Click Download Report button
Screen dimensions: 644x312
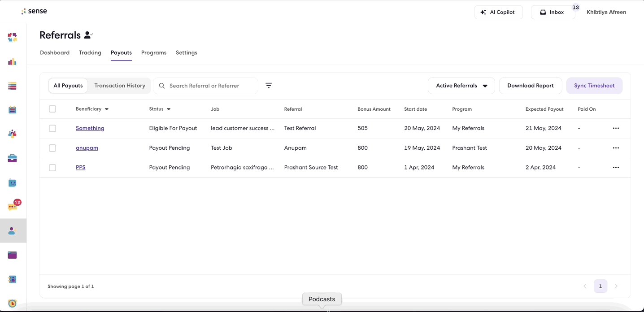coord(531,86)
